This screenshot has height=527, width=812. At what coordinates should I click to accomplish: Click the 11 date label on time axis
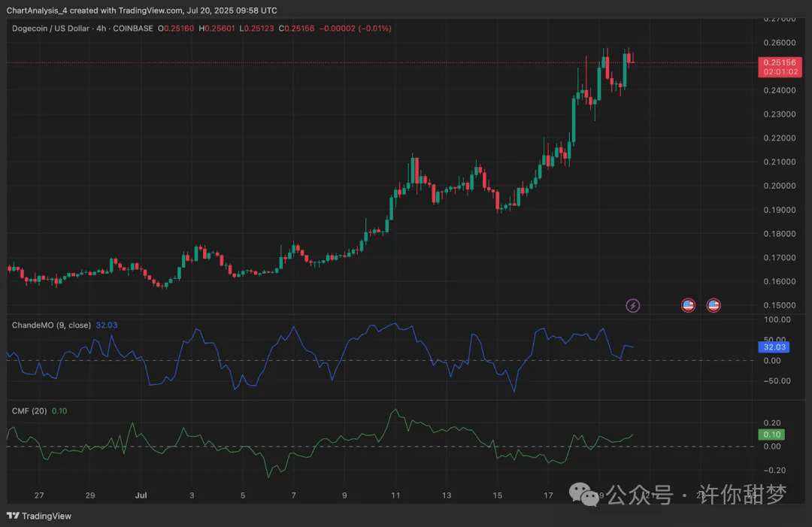[x=395, y=495]
